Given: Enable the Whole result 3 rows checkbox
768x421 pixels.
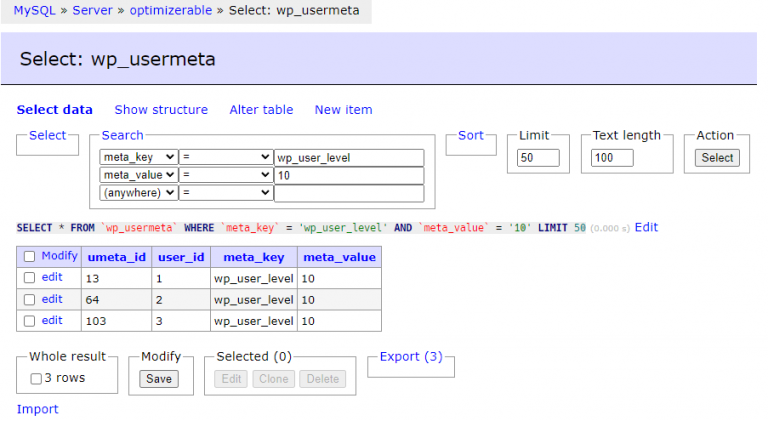Looking at the screenshot, I should 36,379.
